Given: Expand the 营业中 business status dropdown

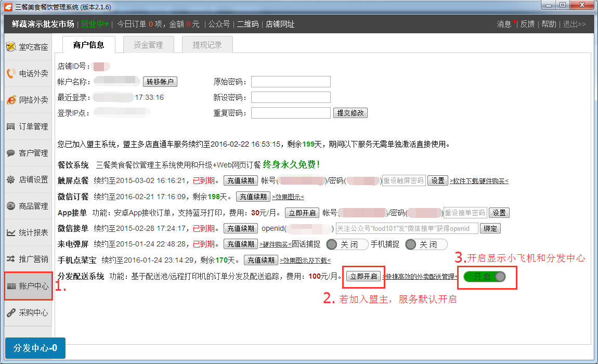Looking at the screenshot, I should coord(95,24).
